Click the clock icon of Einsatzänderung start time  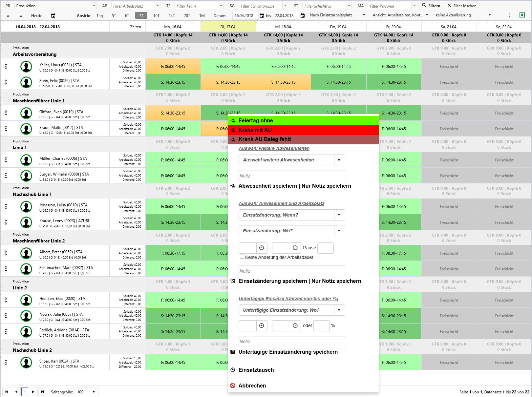tap(262, 248)
